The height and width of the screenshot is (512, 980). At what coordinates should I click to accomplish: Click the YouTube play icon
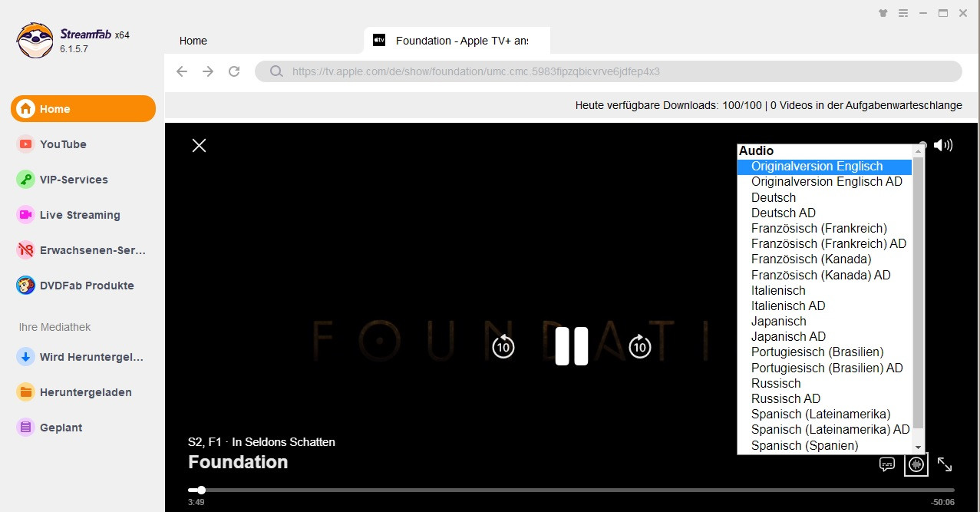[x=26, y=144]
